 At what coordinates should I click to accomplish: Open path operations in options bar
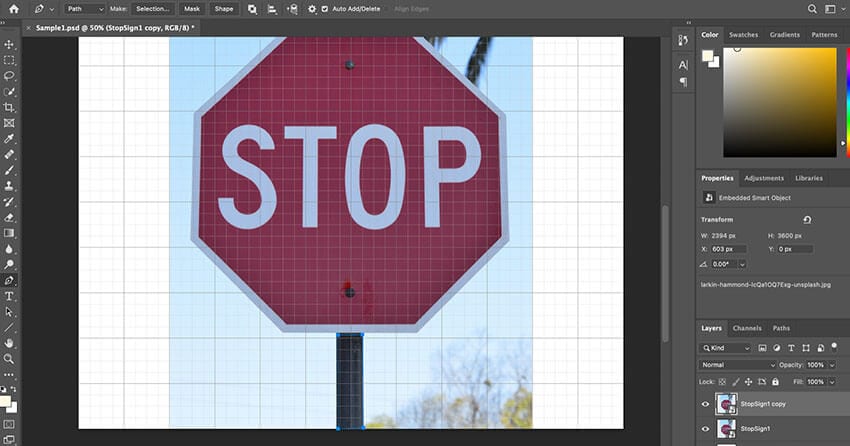(x=252, y=9)
